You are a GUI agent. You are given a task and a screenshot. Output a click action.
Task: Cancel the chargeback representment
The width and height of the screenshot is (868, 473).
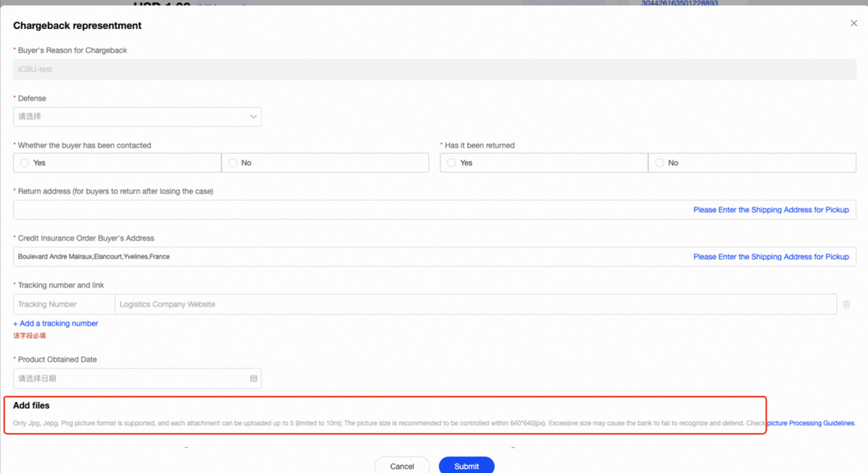pos(402,466)
